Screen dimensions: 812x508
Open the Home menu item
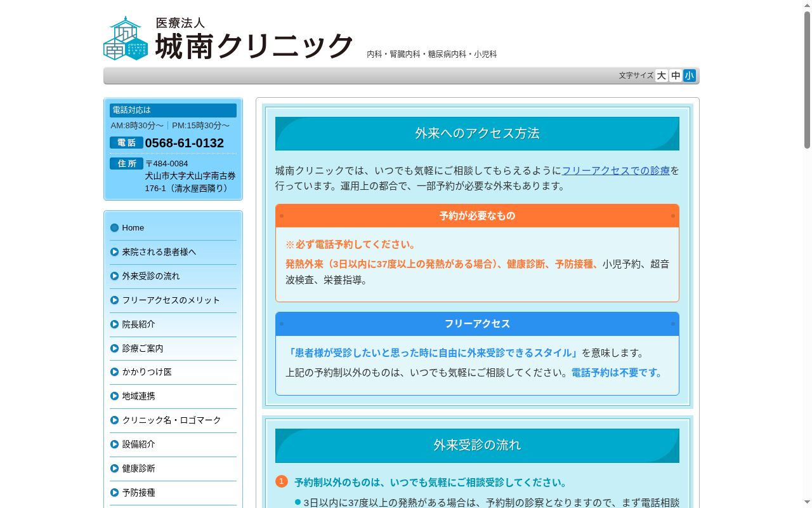(173, 228)
